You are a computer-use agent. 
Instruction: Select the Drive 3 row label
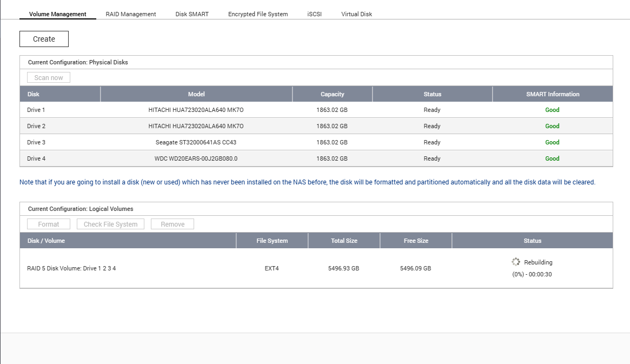pos(36,142)
